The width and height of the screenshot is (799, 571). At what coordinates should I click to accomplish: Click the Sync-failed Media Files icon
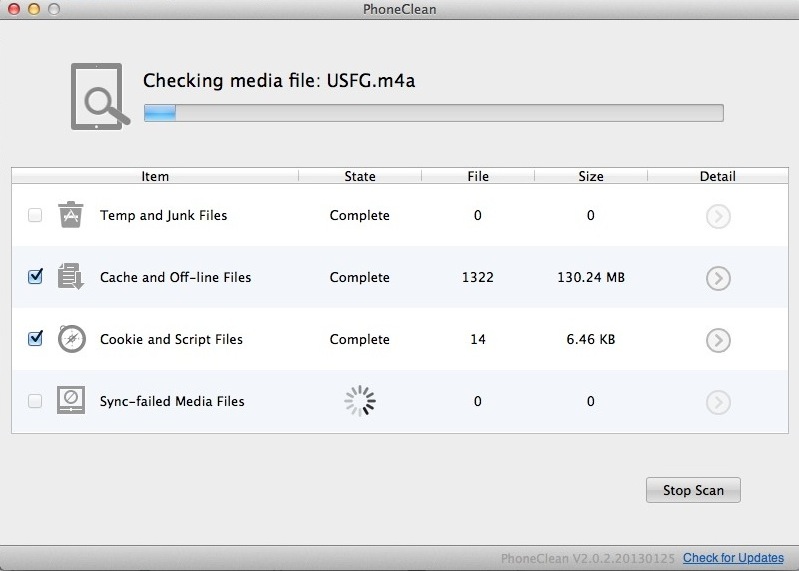(x=70, y=401)
